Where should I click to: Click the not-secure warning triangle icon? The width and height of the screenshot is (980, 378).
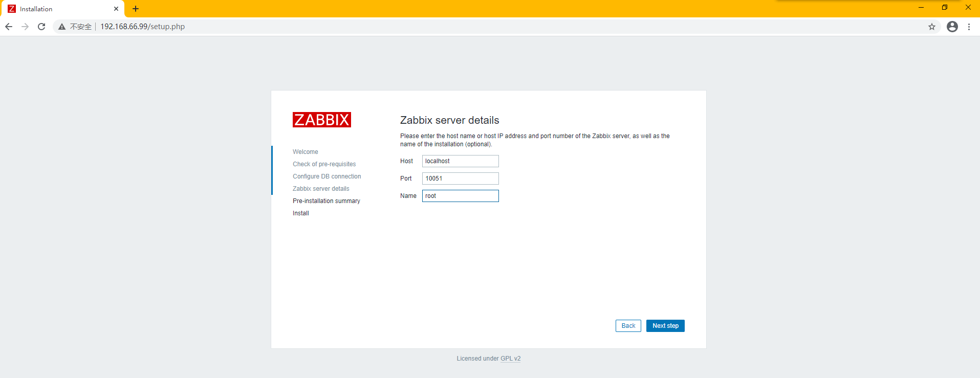(62, 27)
